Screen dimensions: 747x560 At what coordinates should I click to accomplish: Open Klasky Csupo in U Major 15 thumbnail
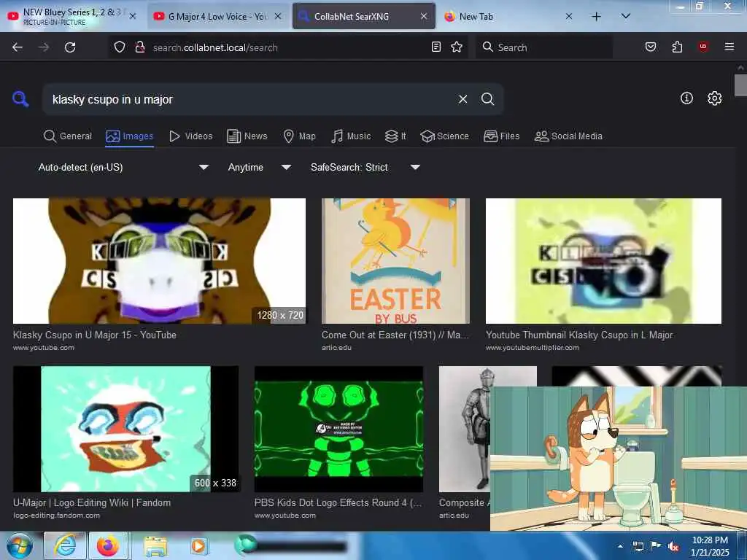click(159, 261)
